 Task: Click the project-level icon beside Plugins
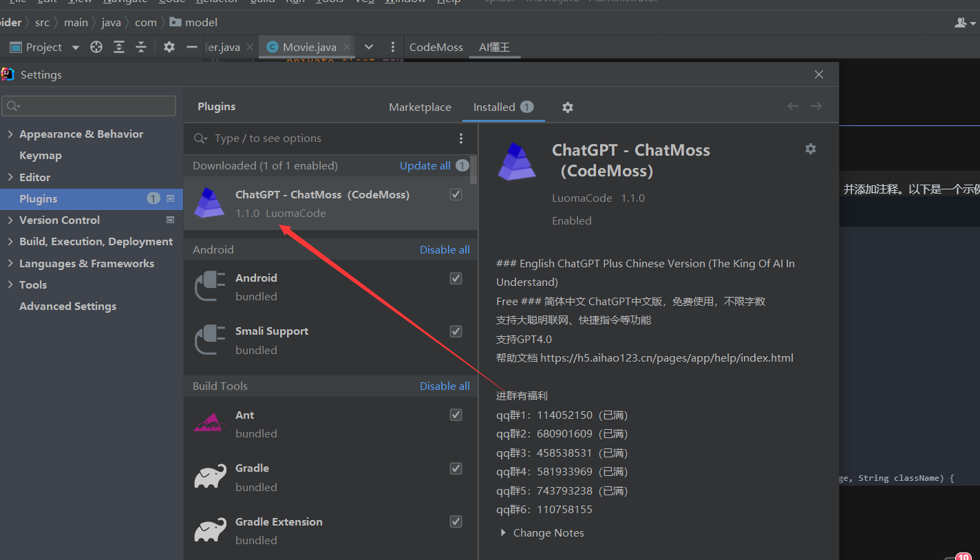pos(171,198)
